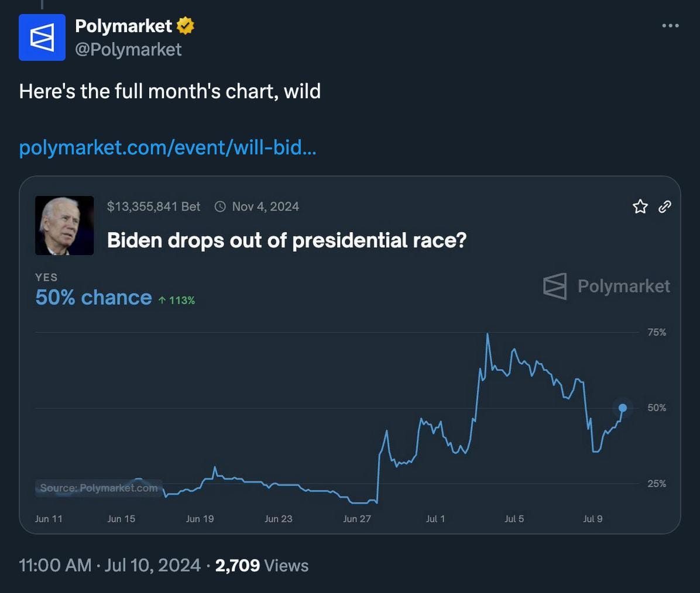Open the polymarket.com/event/will-bid... link
The image size is (700, 593).
167,147
